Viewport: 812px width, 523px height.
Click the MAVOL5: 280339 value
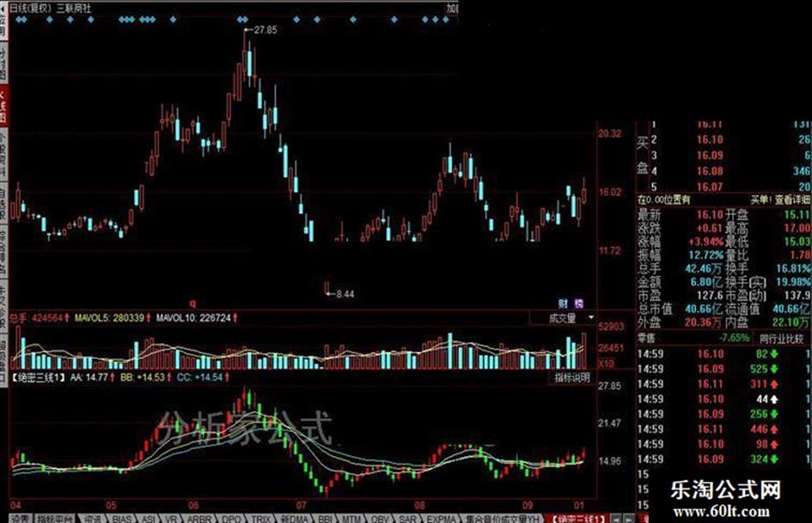109,318
